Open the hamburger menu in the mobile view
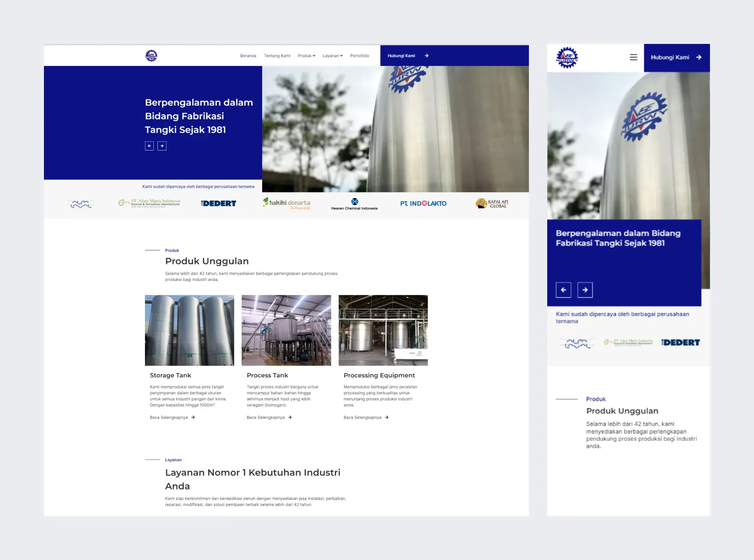 633,57
